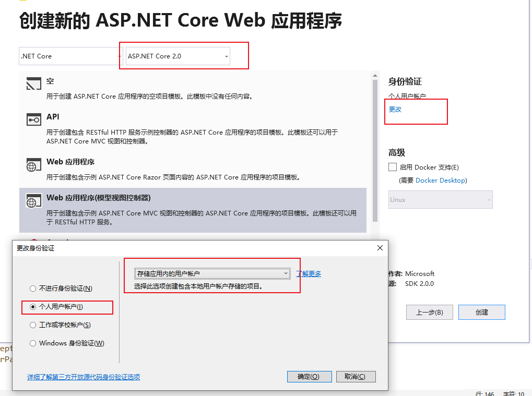Click the 更改 authentication link
This screenshot has width=532, height=396.
pos(395,109)
